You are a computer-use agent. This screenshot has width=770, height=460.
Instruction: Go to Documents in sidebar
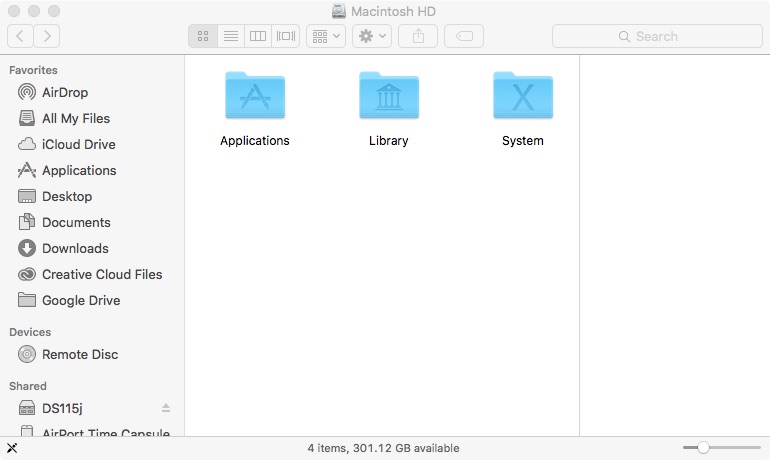click(x=92, y=222)
